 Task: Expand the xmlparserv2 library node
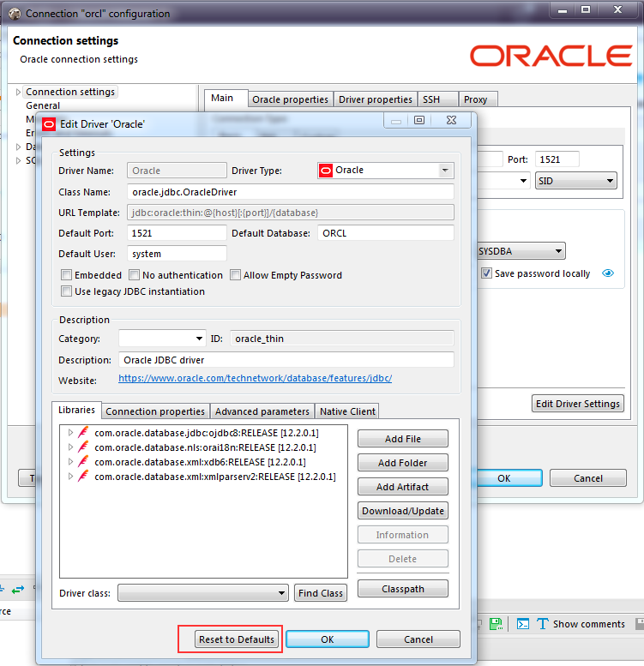[x=70, y=476]
